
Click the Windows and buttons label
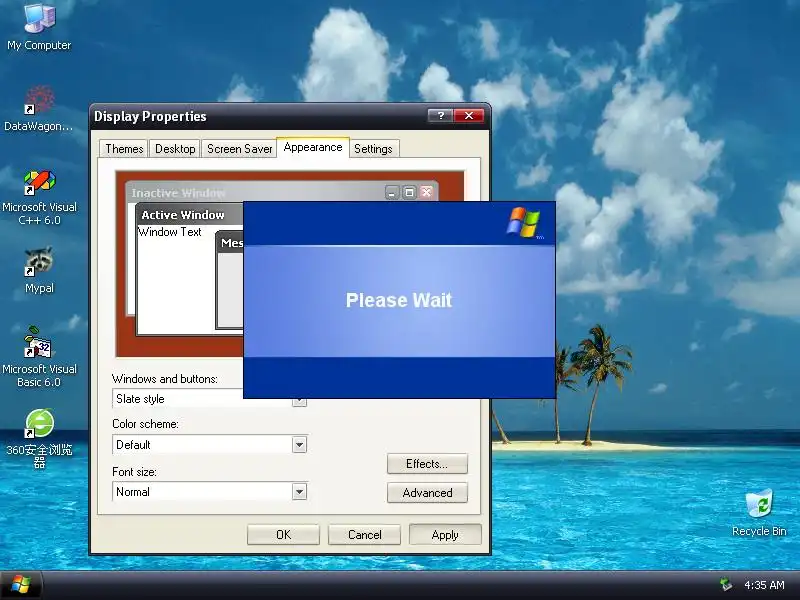(x=165, y=379)
